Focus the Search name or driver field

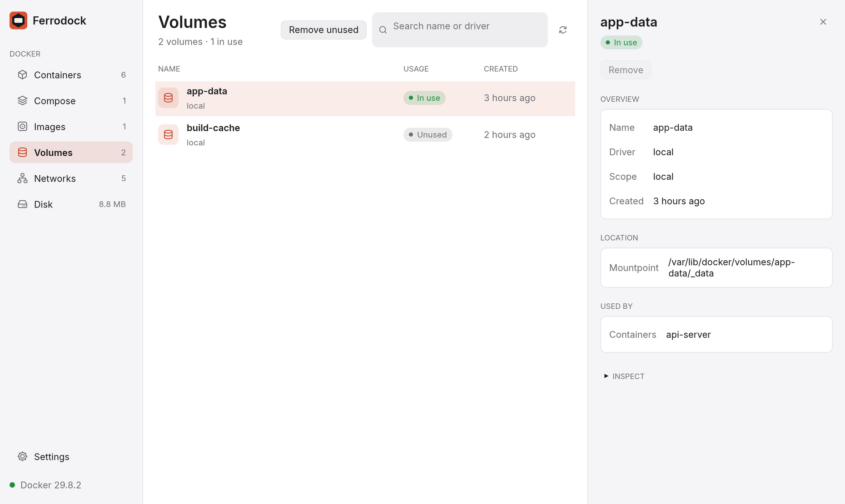point(460,30)
